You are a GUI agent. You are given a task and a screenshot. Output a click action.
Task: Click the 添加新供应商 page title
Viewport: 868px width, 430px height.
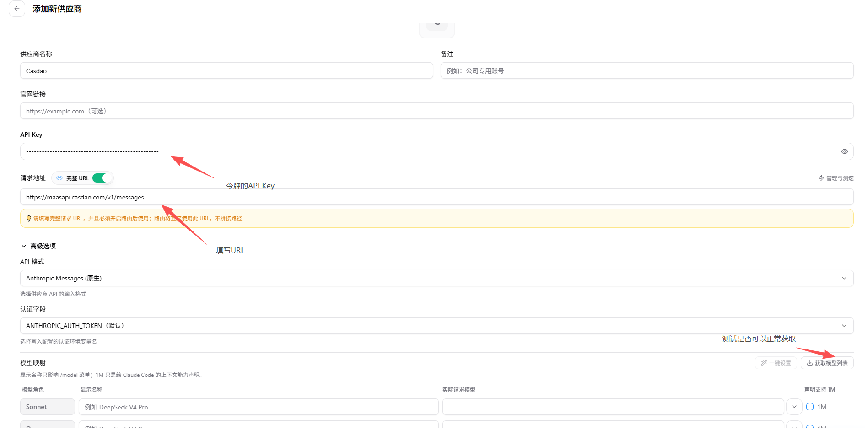(x=57, y=9)
